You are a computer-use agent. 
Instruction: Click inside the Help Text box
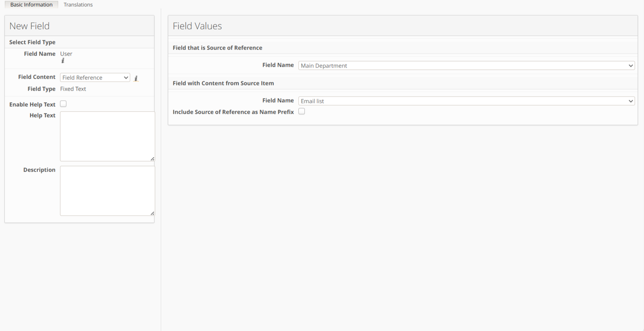click(x=107, y=136)
